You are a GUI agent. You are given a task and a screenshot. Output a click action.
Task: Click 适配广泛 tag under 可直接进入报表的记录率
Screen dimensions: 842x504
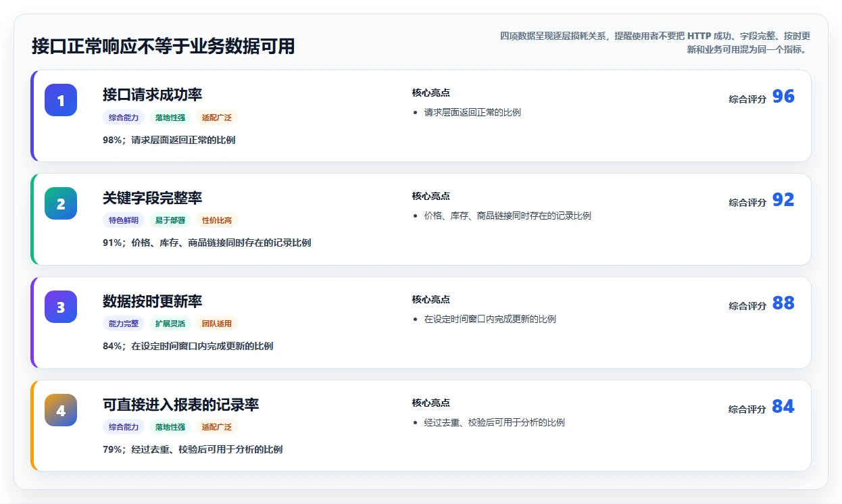pyautogui.click(x=217, y=427)
